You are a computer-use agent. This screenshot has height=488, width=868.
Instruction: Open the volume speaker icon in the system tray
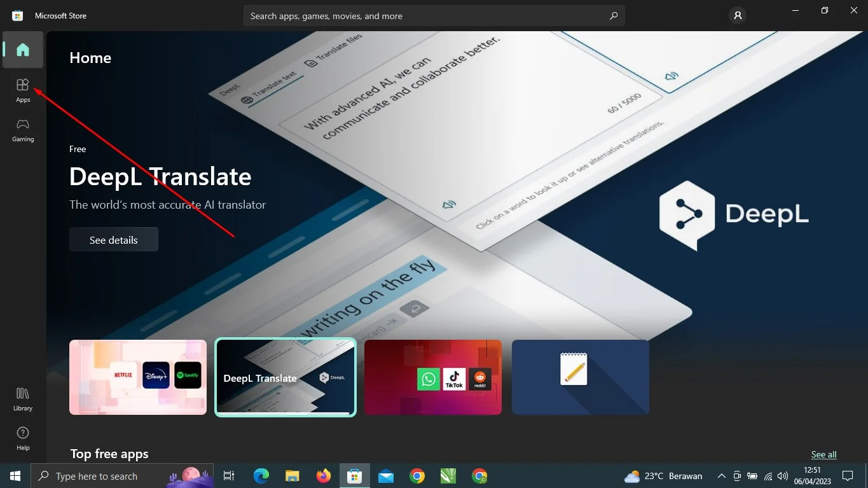tap(783, 476)
